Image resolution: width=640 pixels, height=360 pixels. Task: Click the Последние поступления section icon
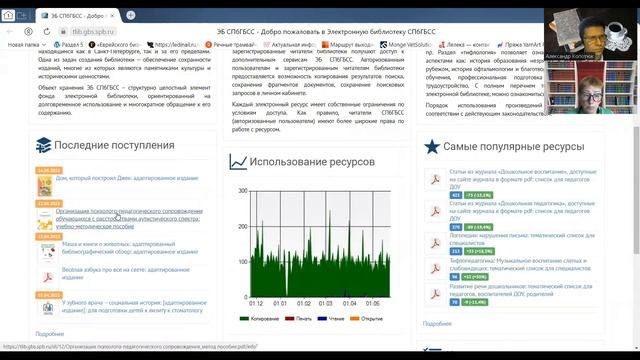pos(43,145)
